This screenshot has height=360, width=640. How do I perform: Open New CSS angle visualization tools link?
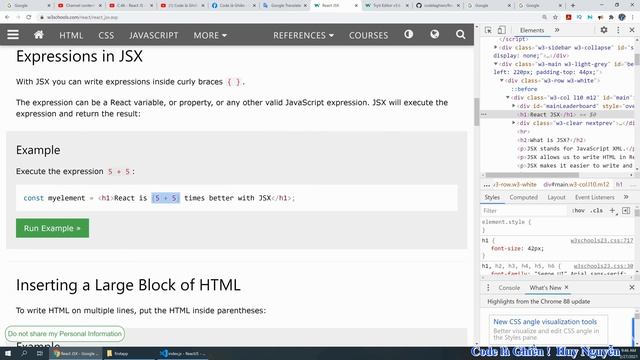545,322
